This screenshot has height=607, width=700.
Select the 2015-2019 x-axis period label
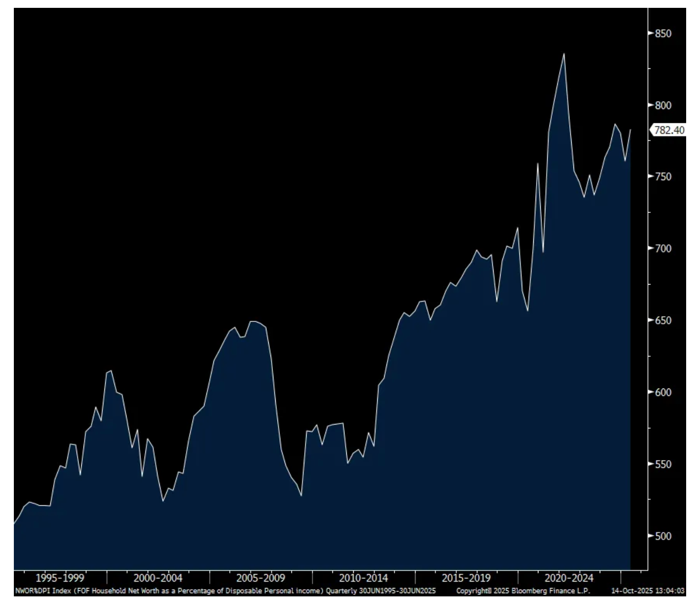point(466,578)
